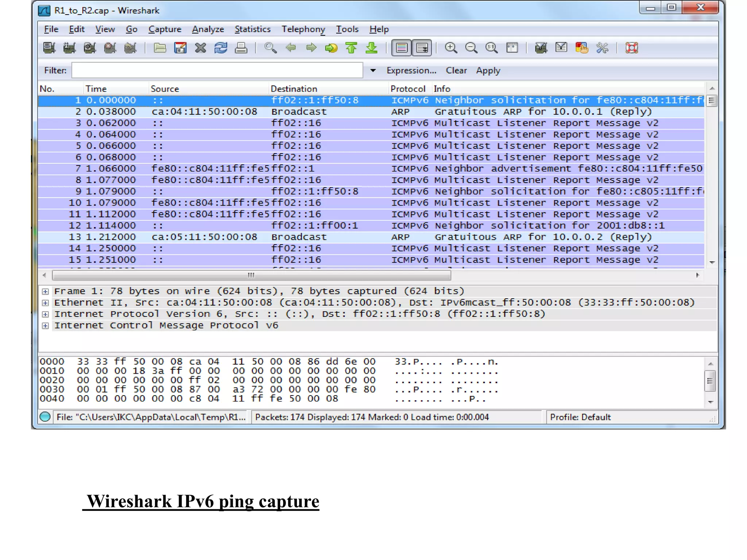This screenshot has height=560, width=747.
Task: Expand Internet Protocol Version 6 node
Action: click(x=45, y=314)
